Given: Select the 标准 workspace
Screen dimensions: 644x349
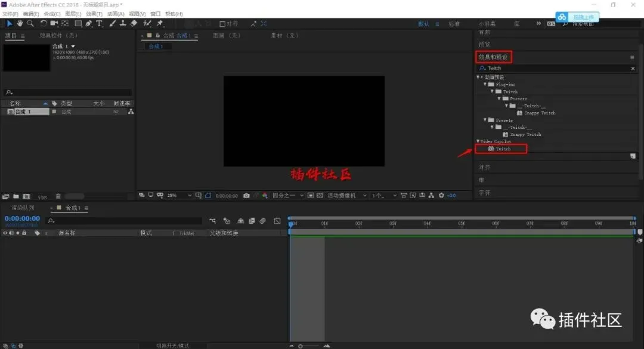Looking at the screenshot, I should 454,24.
